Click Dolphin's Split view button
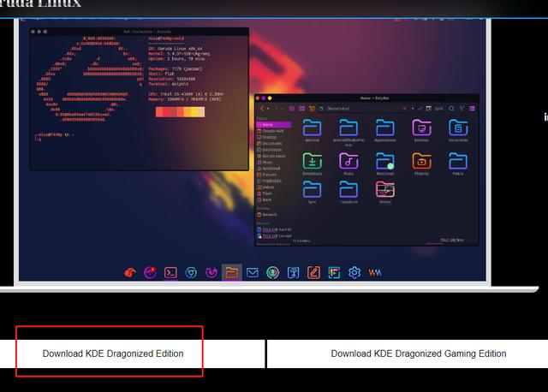The image size is (548, 392). 434,109
